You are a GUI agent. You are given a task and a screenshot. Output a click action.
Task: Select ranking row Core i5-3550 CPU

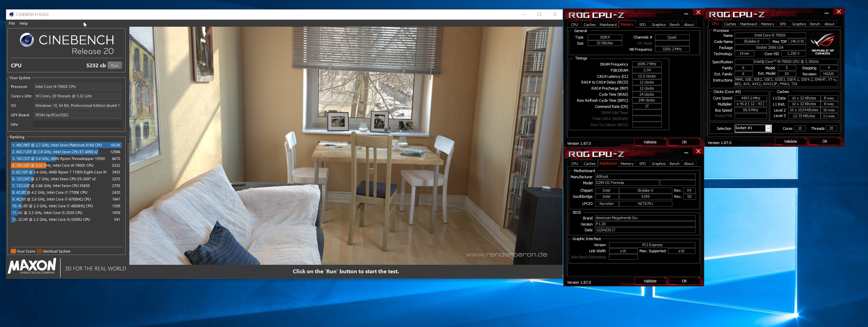pos(66,213)
